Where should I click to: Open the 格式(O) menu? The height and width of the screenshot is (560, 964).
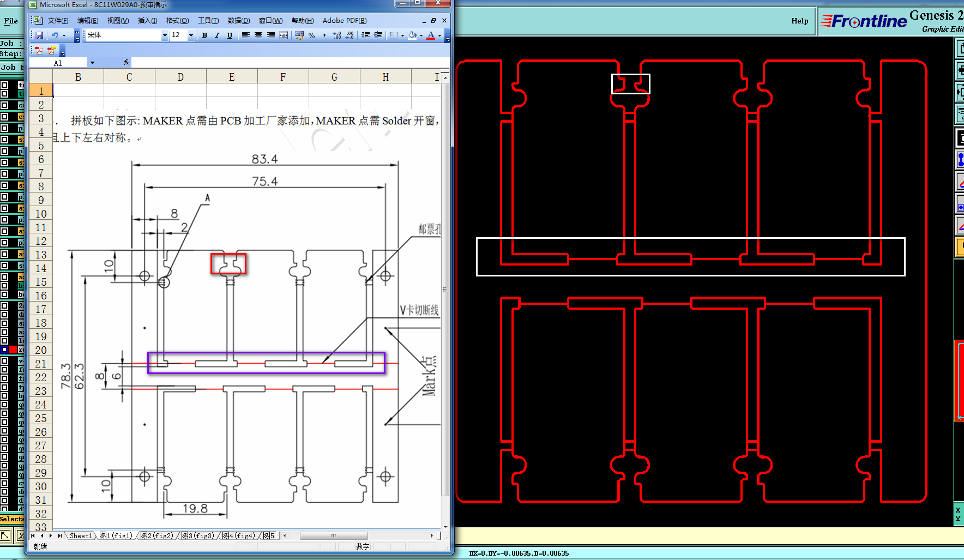click(177, 21)
